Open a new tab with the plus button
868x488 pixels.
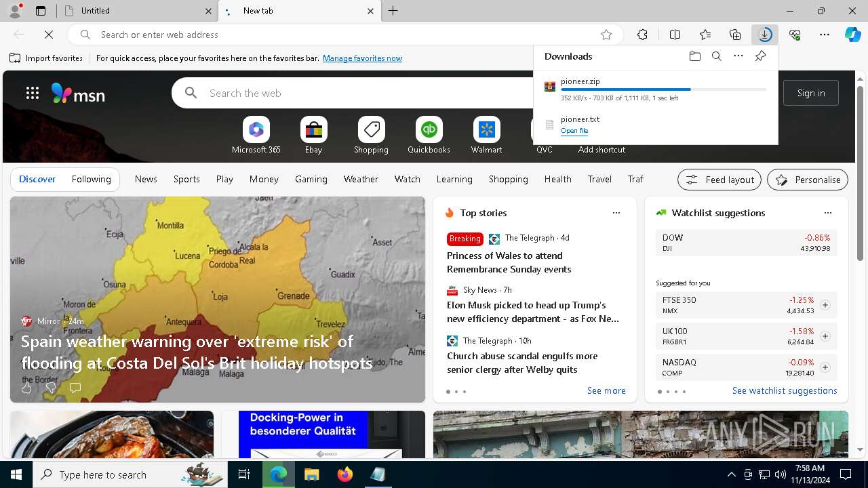coord(393,11)
